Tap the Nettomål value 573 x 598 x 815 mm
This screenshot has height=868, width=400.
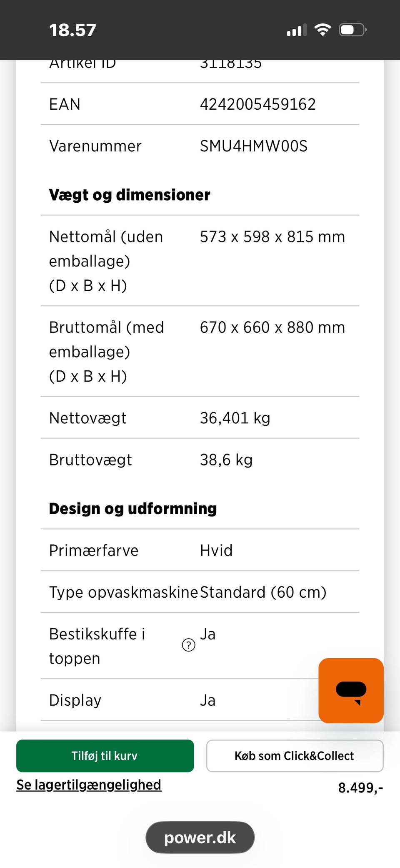click(272, 236)
